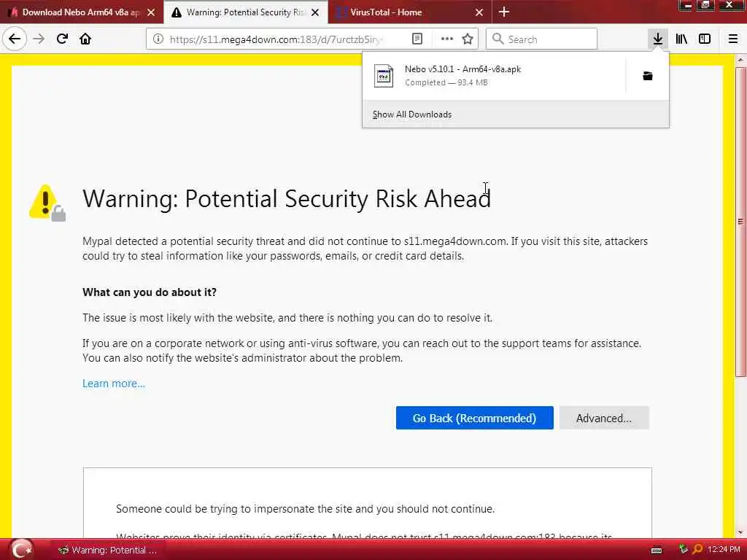Click the orange magnifier tray icon
Viewport: 747px width, 560px height.
tap(697, 550)
